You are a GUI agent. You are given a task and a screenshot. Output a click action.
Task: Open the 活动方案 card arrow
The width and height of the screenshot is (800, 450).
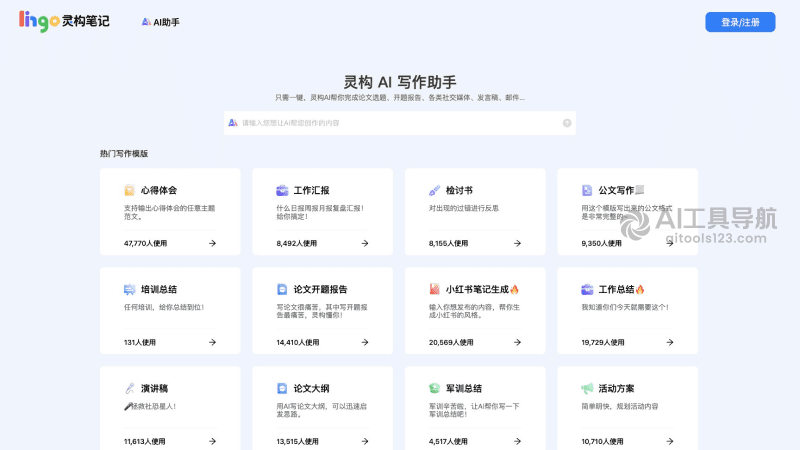670,441
